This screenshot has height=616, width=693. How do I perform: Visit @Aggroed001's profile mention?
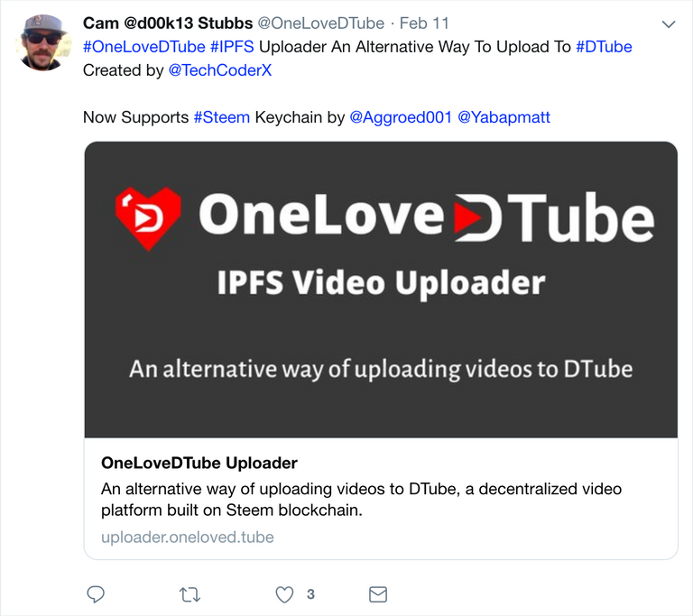coord(401,117)
